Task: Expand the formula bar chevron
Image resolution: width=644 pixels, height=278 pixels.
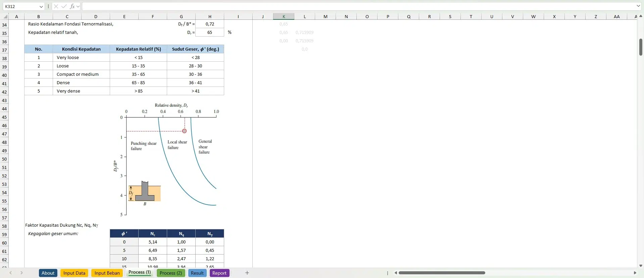Action: pyautogui.click(x=638, y=6)
